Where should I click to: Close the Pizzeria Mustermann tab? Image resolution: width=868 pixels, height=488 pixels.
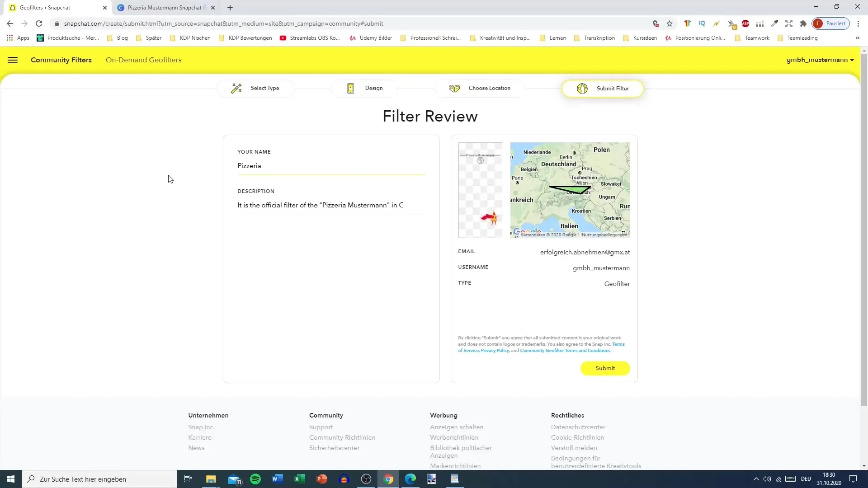click(213, 8)
